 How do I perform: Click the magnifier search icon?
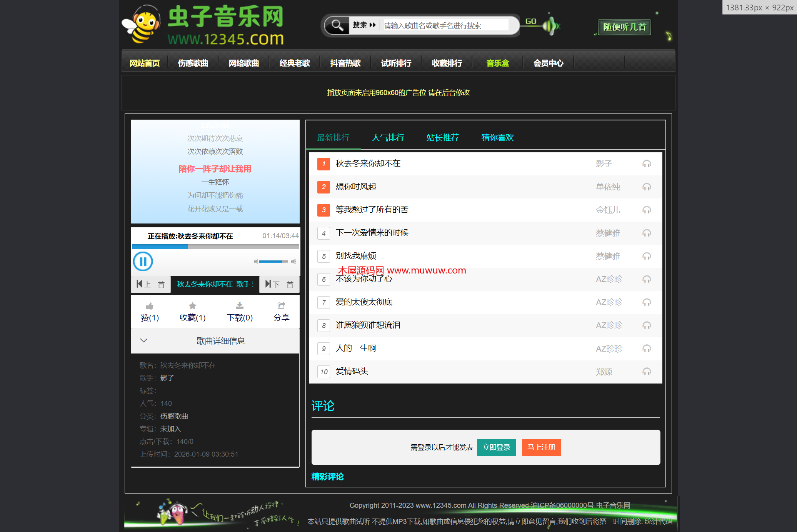pos(337,25)
